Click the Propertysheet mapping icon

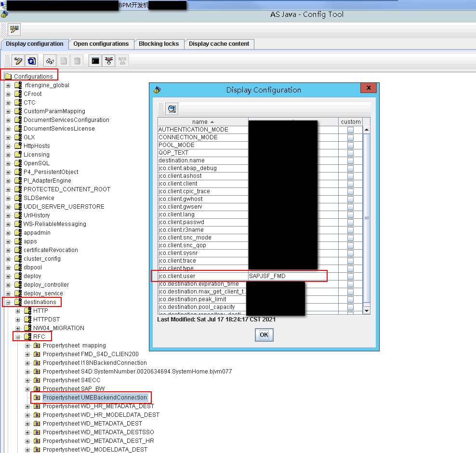tap(37, 346)
